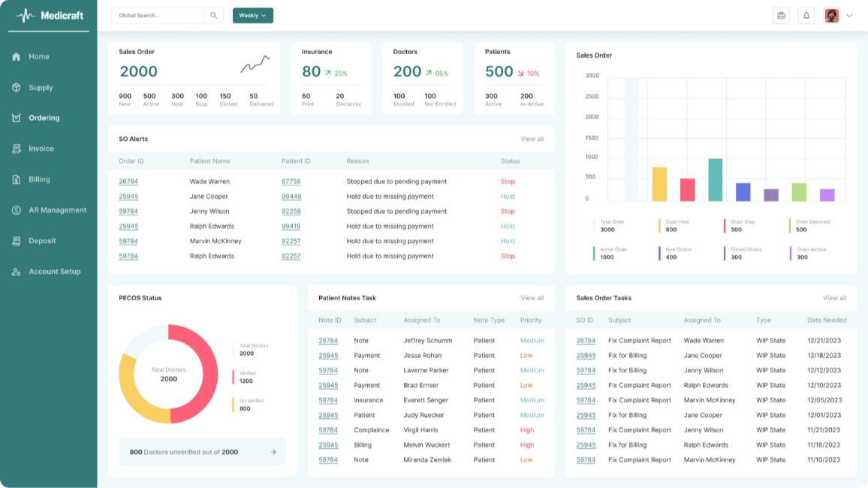868x488 pixels.
Task: Open the Weekly period dropdown
Action: click(253, 15)
